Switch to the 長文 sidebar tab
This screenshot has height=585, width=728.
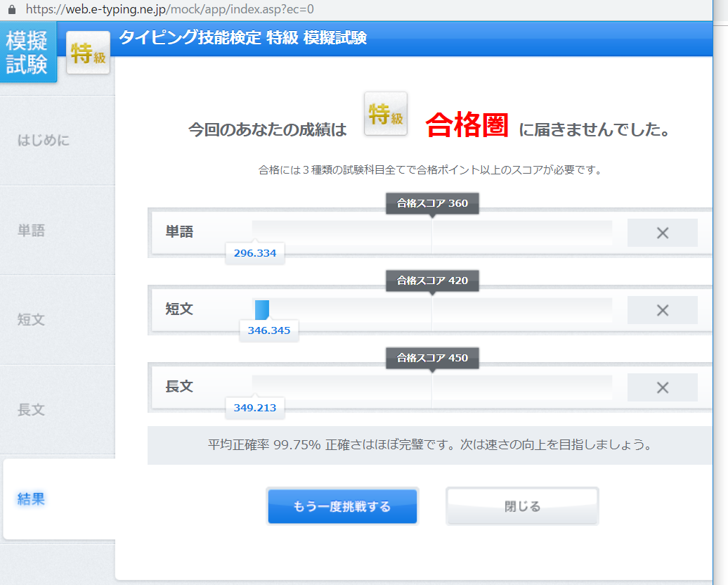[x=31, y=409]
